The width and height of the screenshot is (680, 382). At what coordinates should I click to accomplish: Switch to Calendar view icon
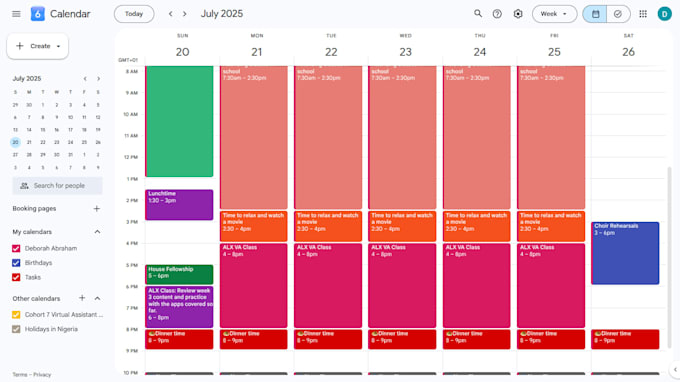click(595, 14)
